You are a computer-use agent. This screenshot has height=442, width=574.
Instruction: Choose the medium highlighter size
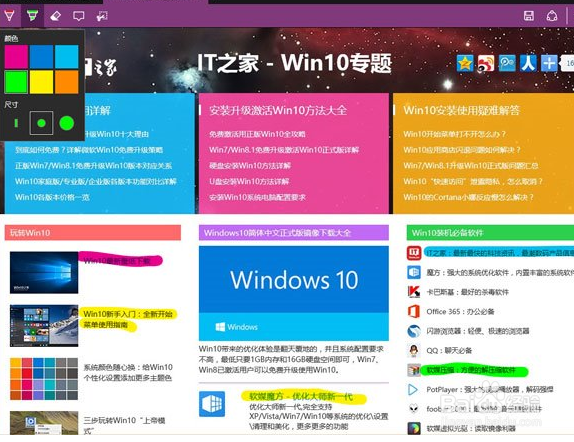click(41, 123)
